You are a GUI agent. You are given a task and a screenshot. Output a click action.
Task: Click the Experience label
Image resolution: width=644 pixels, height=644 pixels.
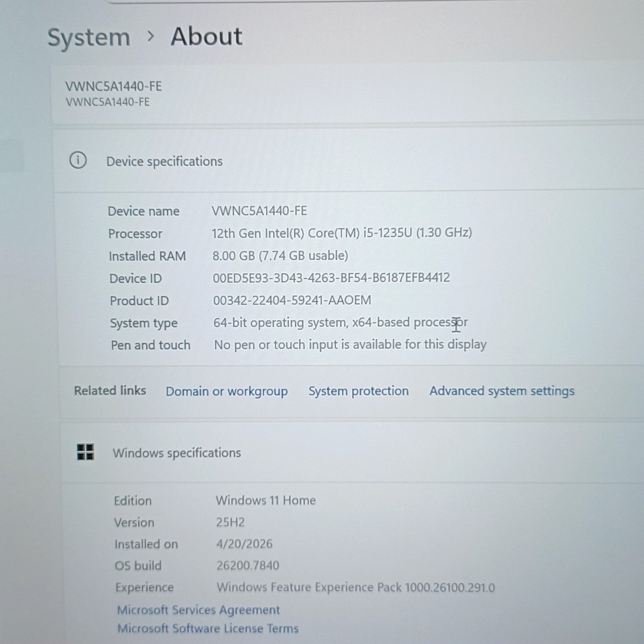[x=144, y=587]
